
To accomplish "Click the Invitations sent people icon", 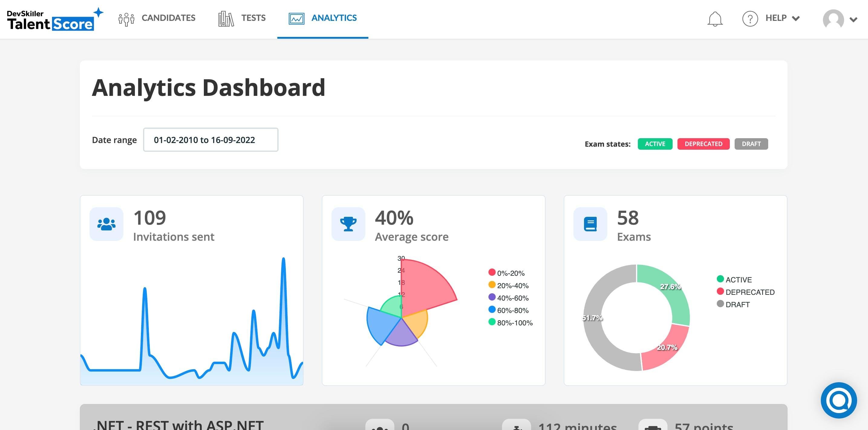I will 106,224.
